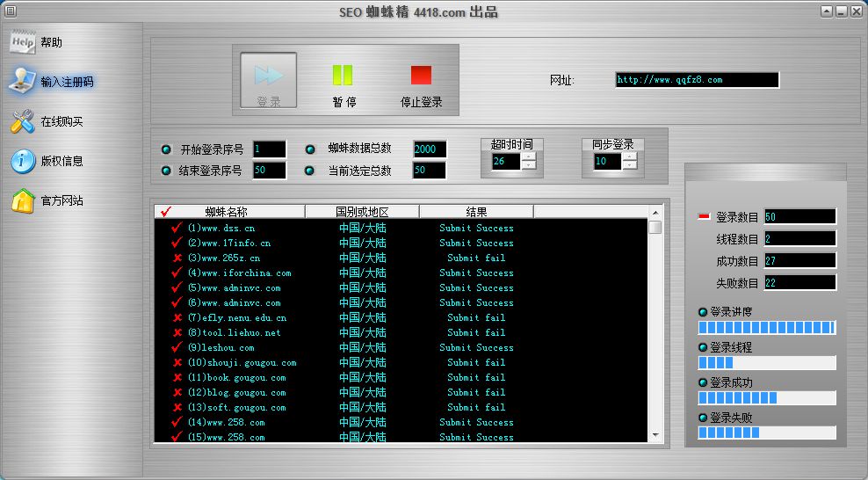The image size is (868, 480).
Task: Click the 超时时间 value 26 field
Action: coord(506,161)
